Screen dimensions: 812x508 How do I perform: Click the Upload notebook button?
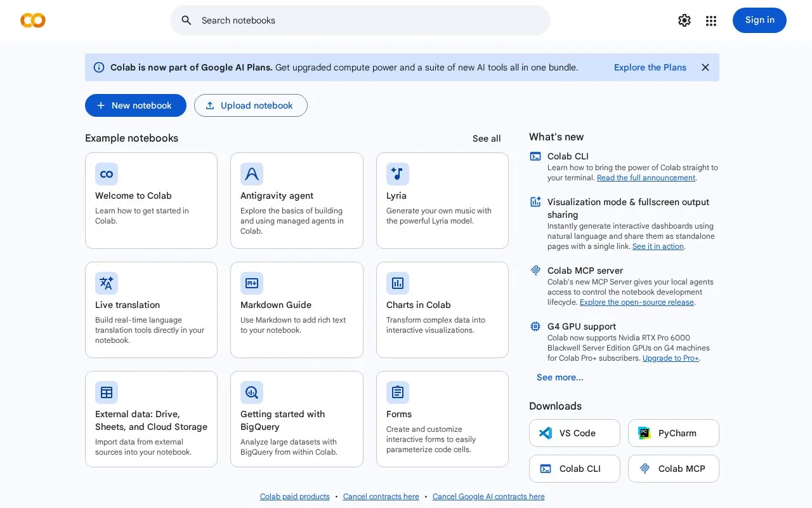251,105
